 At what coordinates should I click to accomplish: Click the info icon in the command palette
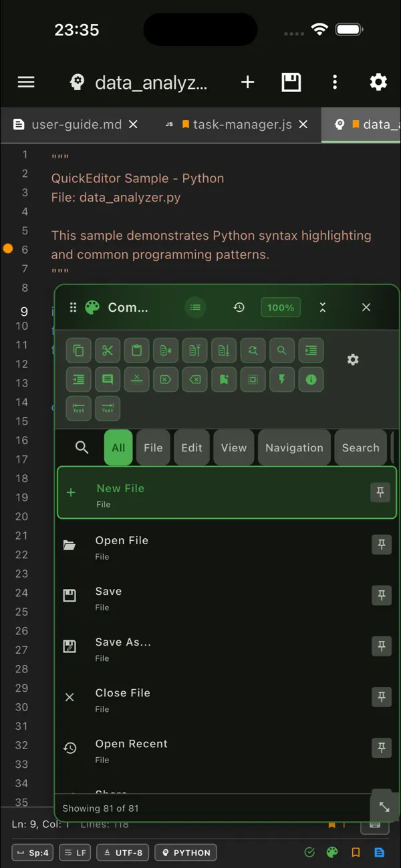311,380
